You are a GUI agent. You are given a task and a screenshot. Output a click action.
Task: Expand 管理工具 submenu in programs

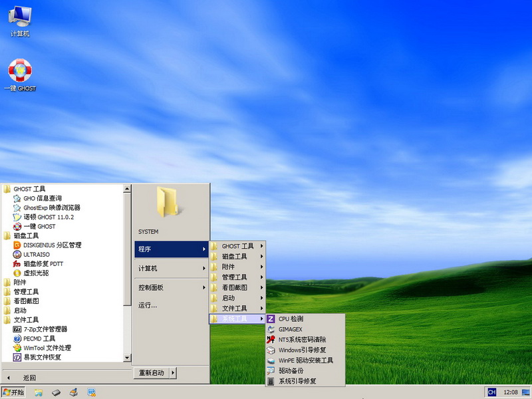coord(237,277)
